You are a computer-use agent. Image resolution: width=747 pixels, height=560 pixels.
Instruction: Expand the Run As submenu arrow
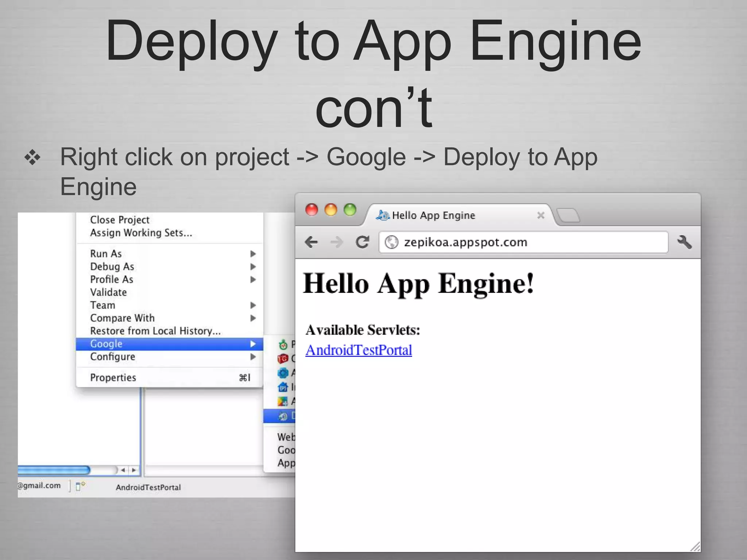(x=253, y=253)
